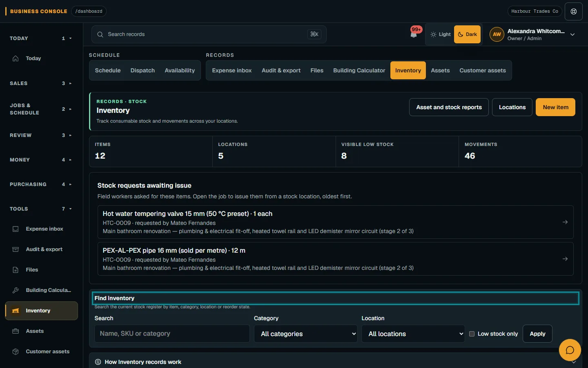588x368 pixels.
Task: Open the help icon button in top bar
Action: coord(574,11)
